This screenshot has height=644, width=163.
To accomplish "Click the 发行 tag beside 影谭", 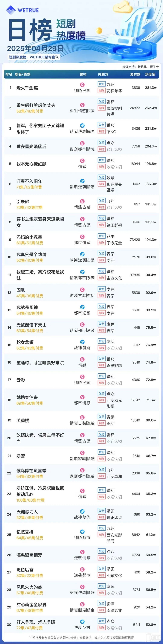I will (x=101, y=603).
